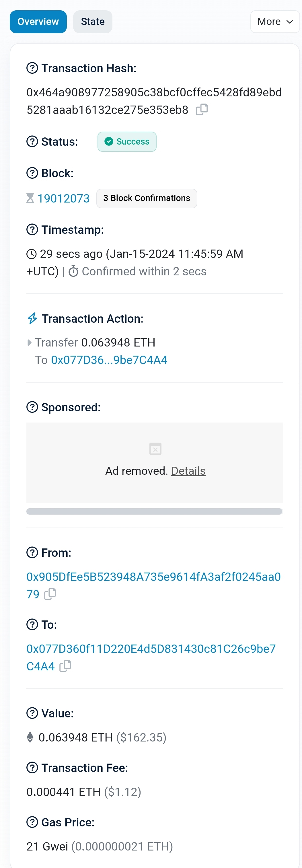Click help icon beside Gas Price
302x868 pixels.
(32, 822)
